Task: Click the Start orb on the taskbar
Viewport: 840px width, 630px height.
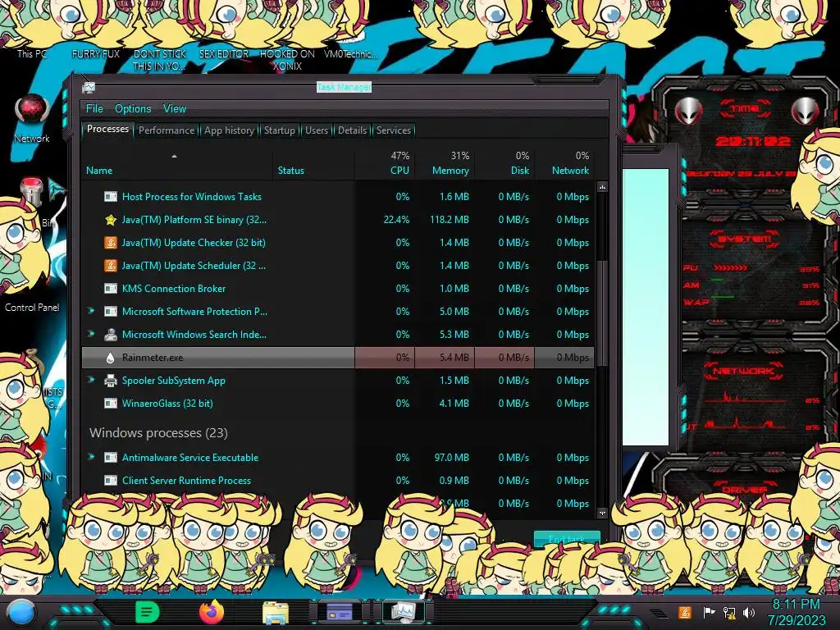Action: (21, 612)
